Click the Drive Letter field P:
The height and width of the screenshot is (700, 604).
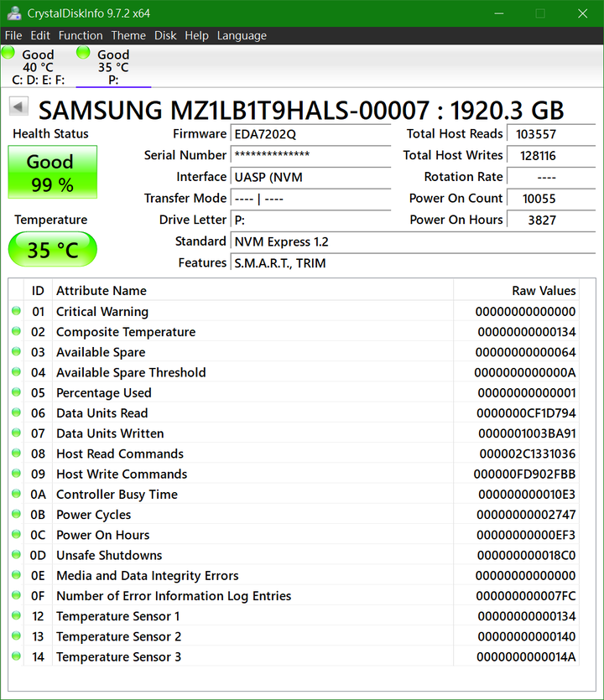(x=310, y=220)
